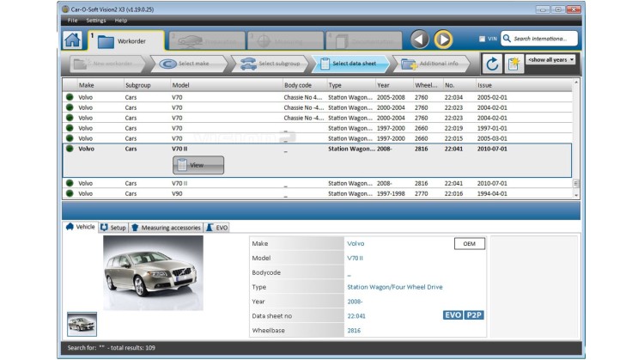Click the Wheelbase value 2816 in details
This screenshot has width=644, height=360.
click(354, 331)
